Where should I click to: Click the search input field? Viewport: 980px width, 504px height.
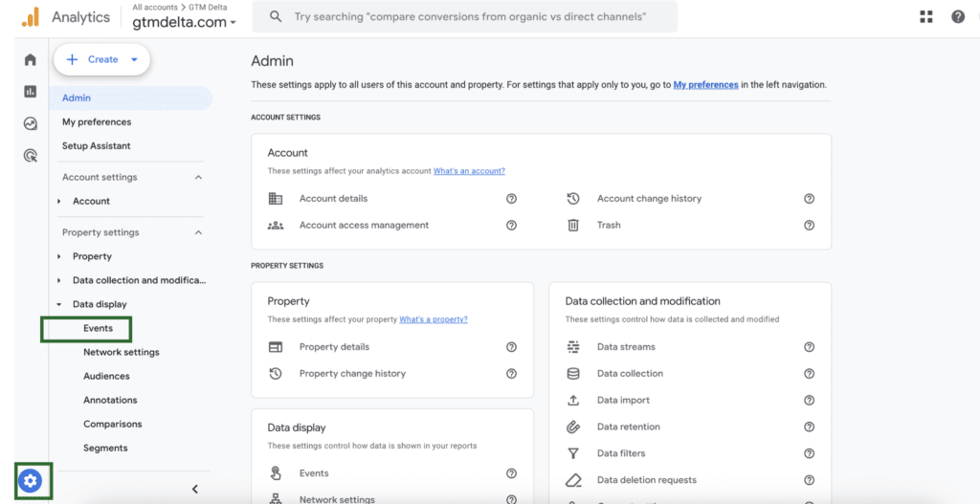point(469,16)
